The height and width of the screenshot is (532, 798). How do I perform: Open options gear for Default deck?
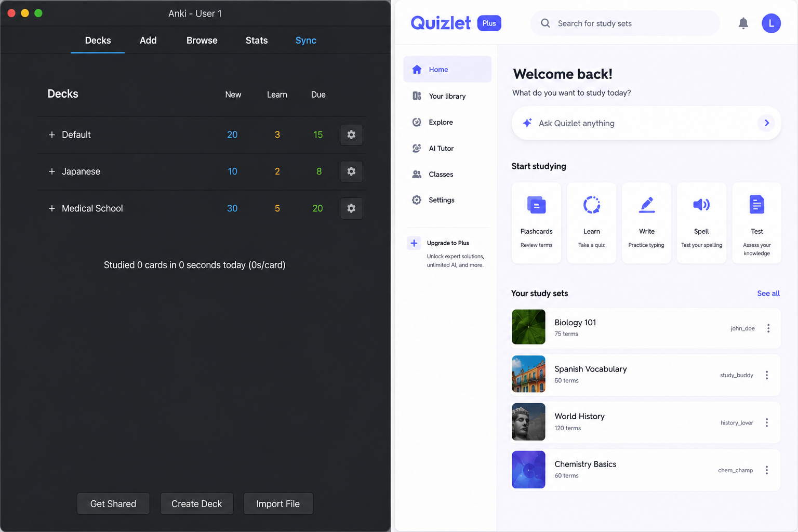pyautogui.click(x=351, y=135)
